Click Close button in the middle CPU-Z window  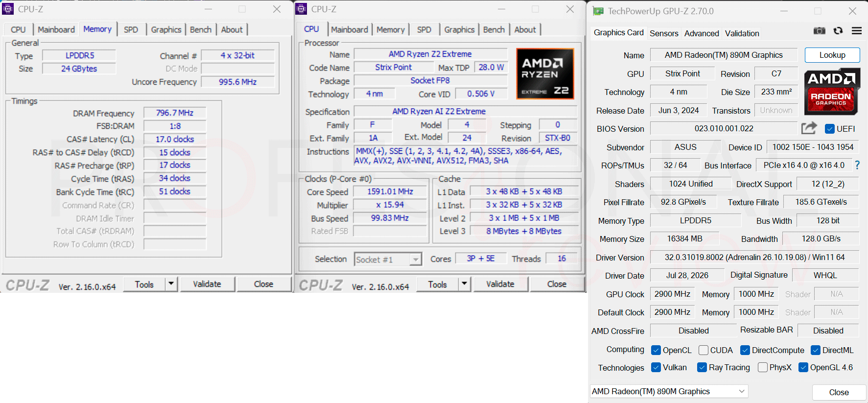[x=557, y=284]
